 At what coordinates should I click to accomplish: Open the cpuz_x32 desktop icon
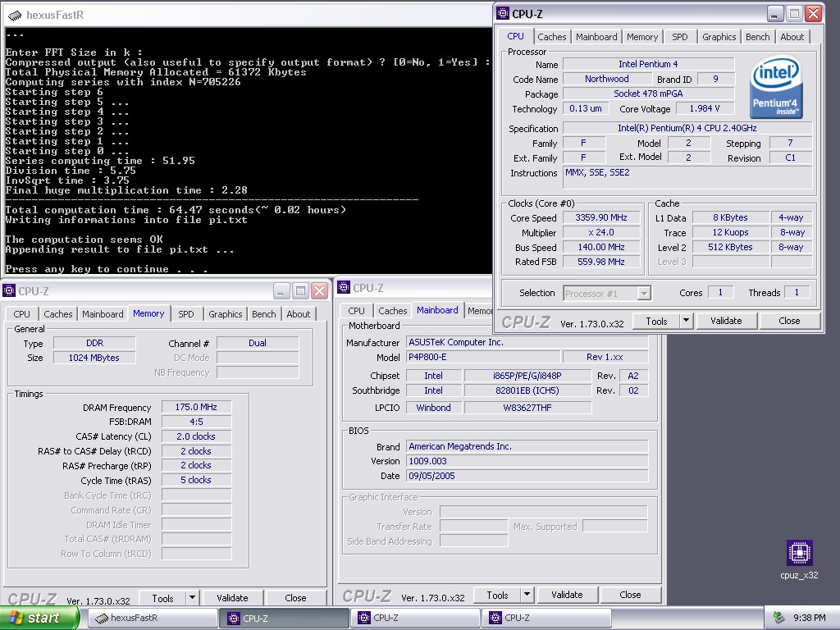tap(799, 560)
